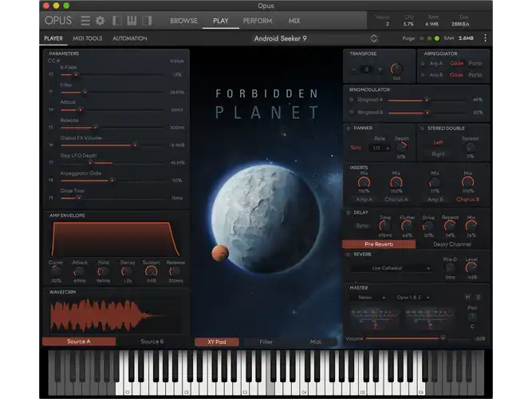Screen dimensions: 532x399
Task: Click the Reverb Level knob
Action: tap(471, 268)
